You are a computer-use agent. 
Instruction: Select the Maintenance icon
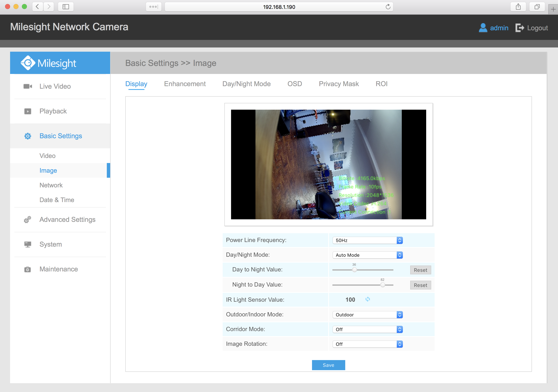click(28, 269)
